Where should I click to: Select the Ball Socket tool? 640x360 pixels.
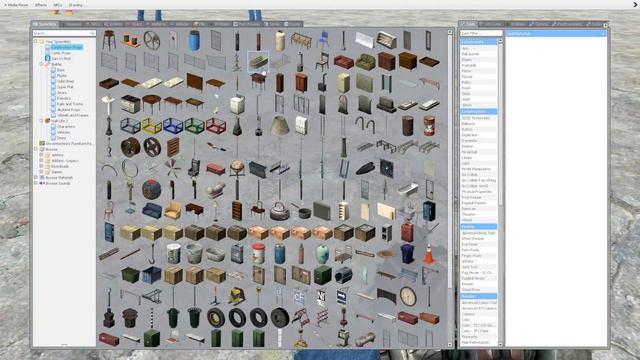(x=478, y=54)
